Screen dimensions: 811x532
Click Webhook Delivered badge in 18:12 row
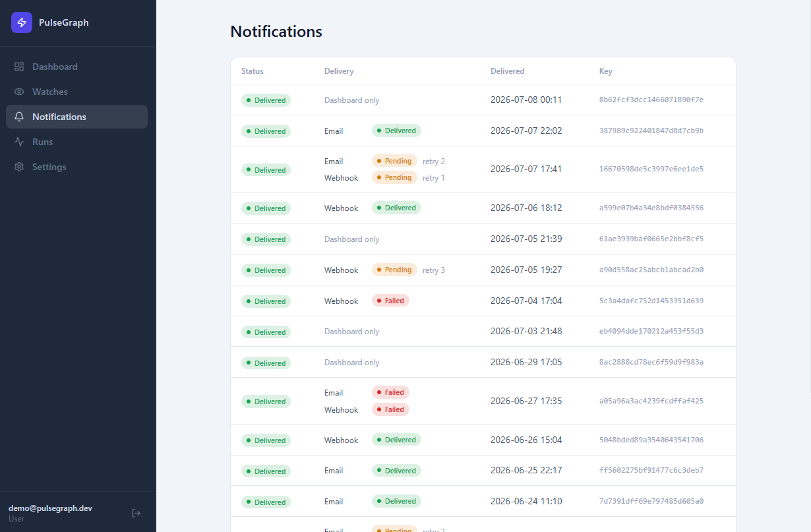tap(396, 208)
